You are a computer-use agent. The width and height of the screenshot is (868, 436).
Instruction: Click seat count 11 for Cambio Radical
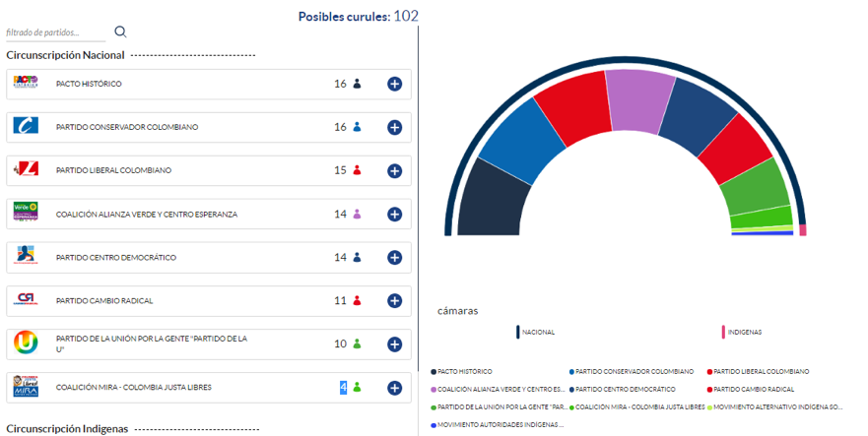[x=340, y=300]
